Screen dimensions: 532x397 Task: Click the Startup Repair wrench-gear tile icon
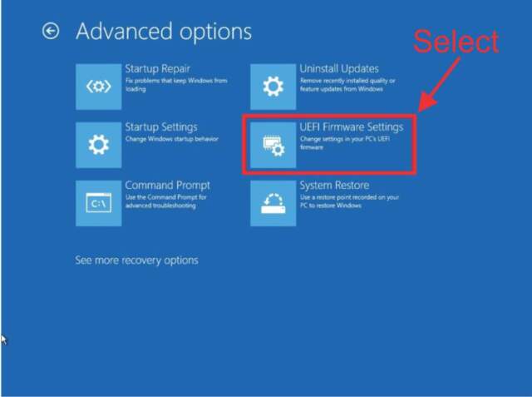tap(98, 87)
